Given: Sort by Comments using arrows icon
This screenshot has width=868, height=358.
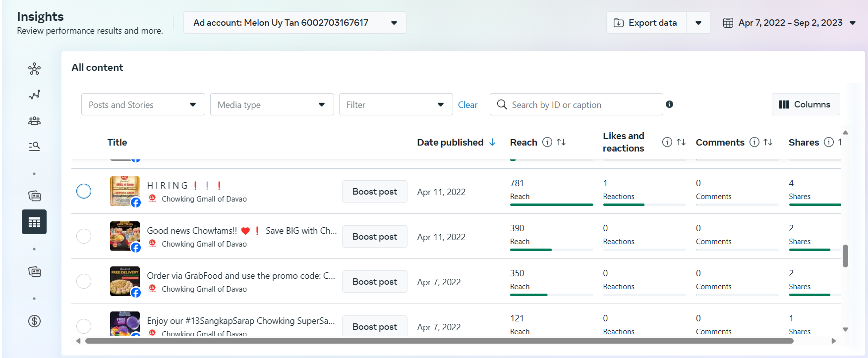Looking at the screenshot, I should pyautogui.click(x=768, y=142).
